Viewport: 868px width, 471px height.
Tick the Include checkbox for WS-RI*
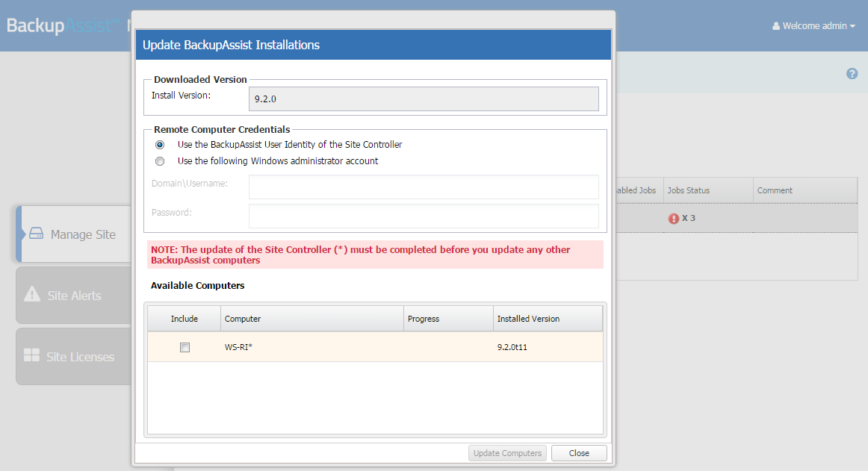point(185,348)
